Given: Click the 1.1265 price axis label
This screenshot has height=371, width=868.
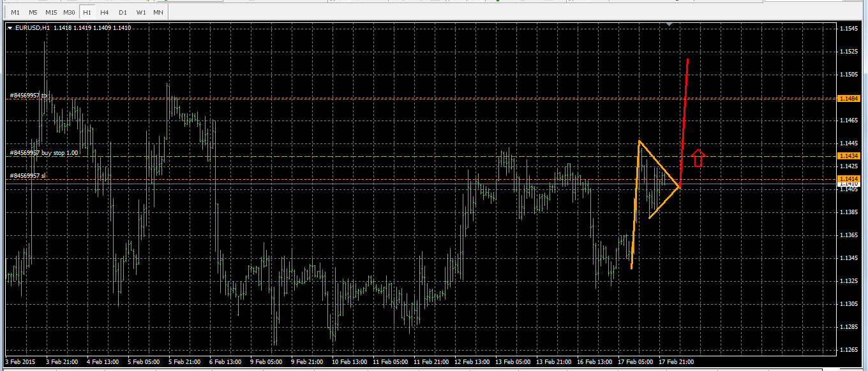Looking at the screenshot, I should pyautogui.click(x=849, y=350).
